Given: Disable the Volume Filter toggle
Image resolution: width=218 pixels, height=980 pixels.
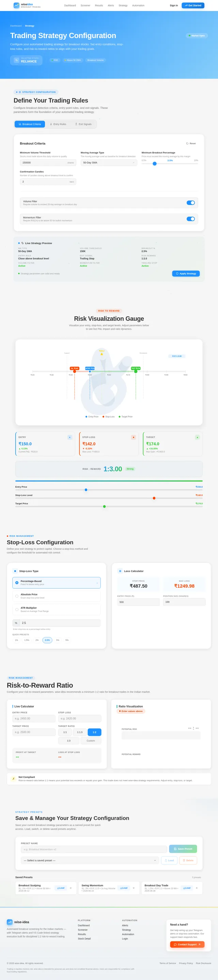Looking at the screenshot, I should coord(190,203).
